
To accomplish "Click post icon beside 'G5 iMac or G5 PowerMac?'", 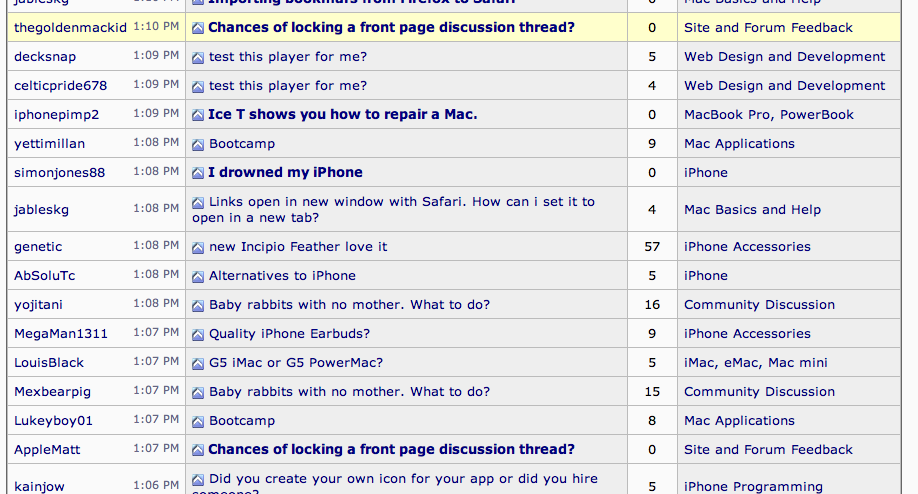I will 198,363.
